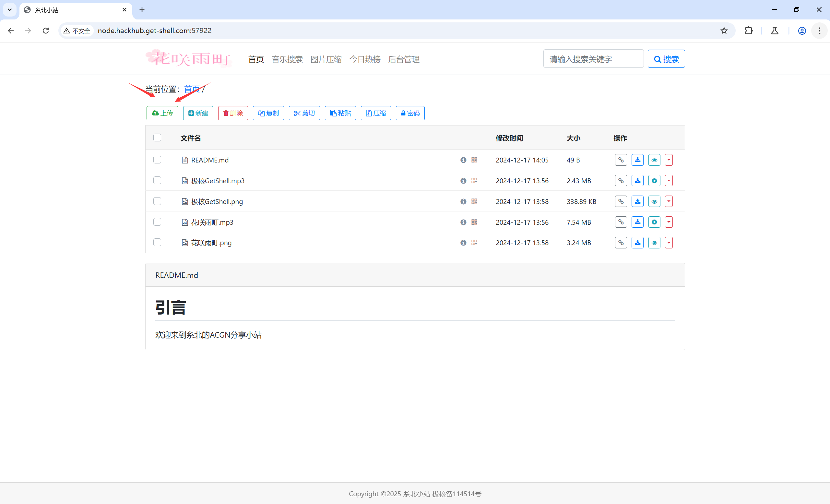Open more actions dropdown for README.md
Screen dimensions: 830x504
tap(669, 160)
